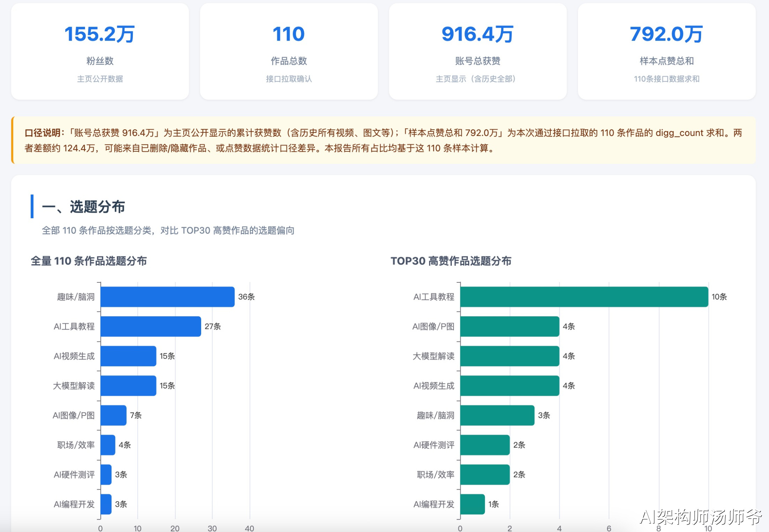Click the 27条 value label

[x=213, y=326]
